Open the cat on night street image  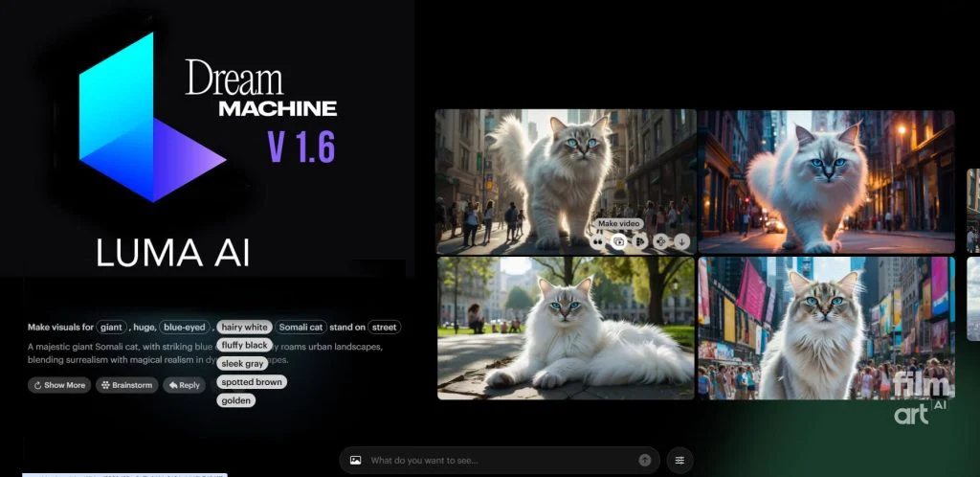point(826,181)
